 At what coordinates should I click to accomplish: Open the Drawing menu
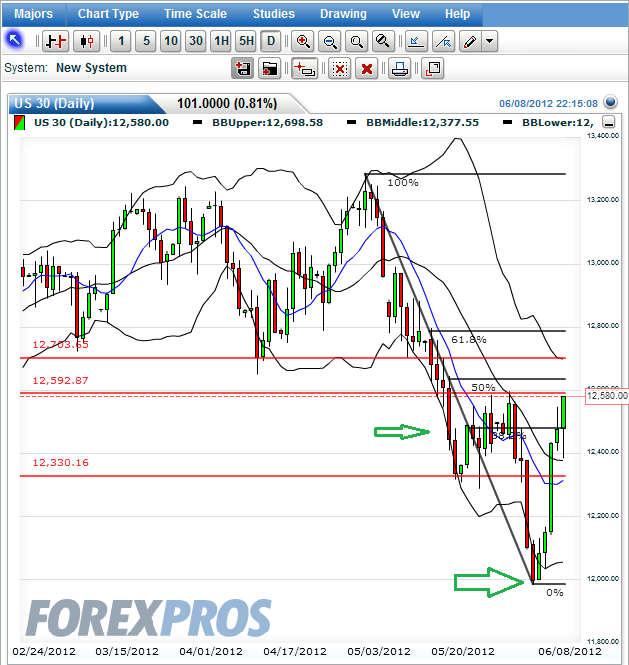pyautogui.click(x=343, y=14)
